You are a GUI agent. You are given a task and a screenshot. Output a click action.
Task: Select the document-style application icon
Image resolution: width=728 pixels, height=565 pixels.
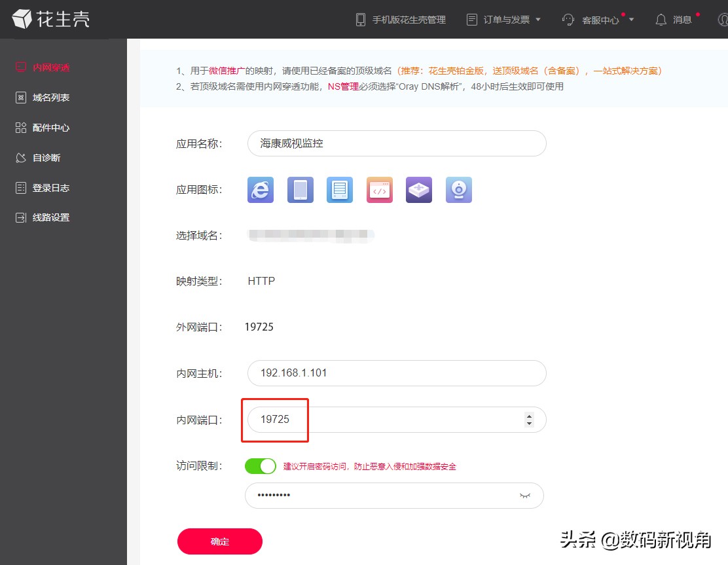(340, 189)
